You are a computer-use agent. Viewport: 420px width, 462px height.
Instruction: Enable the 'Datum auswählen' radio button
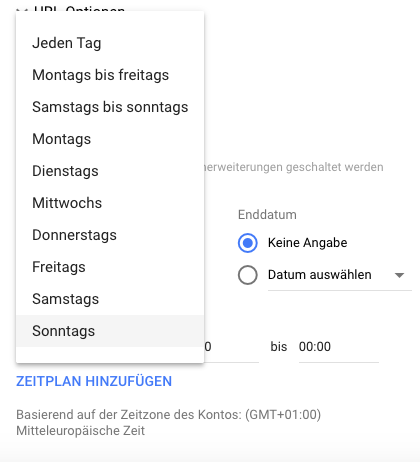pyautogui.click(x=248, y=275)
